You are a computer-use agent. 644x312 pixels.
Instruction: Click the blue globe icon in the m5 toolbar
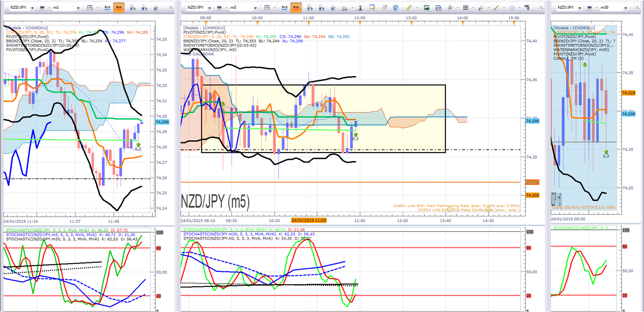(x=395, y=8)
